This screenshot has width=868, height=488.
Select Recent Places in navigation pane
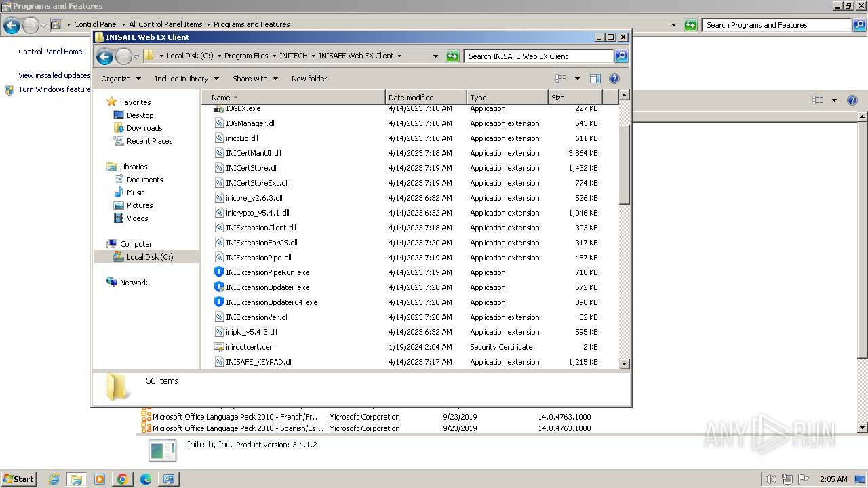(x=149, y=141)
